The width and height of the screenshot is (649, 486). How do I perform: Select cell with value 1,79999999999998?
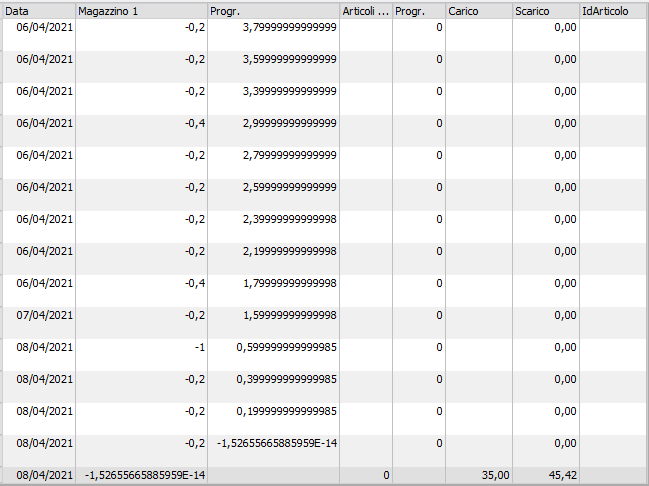coord(274,291)
